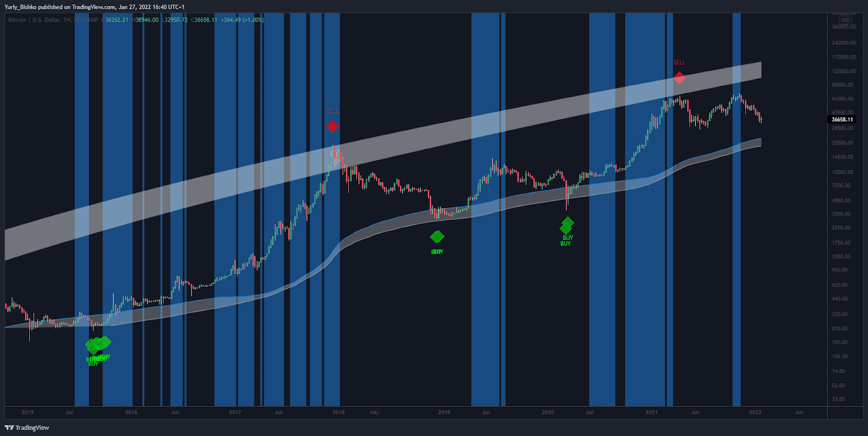The height and width of the screenshot is (436, 868).
Task: Click the 360000.00 price axis label
Action: (844, 27)
